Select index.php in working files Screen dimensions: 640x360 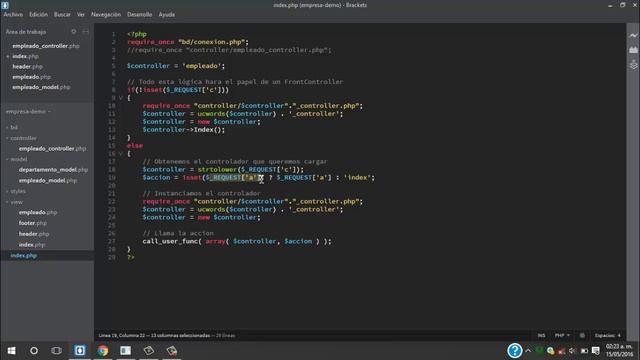pos(25,56)
